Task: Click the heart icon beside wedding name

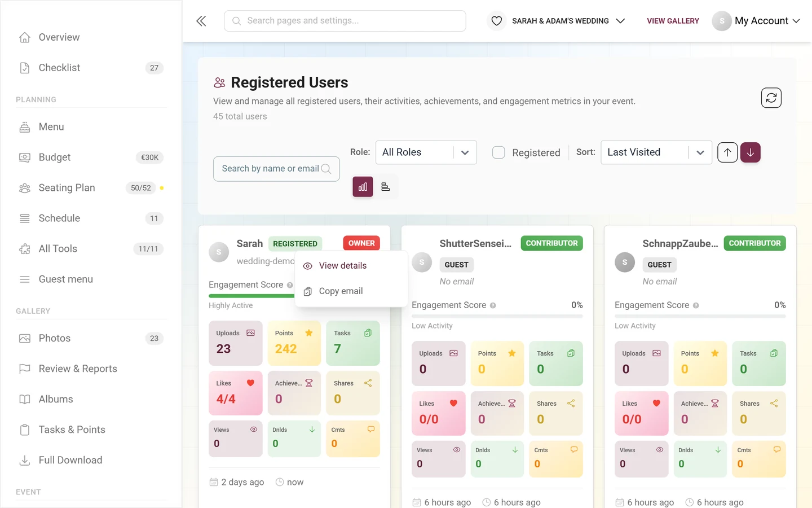Action: tap(496, 21)
